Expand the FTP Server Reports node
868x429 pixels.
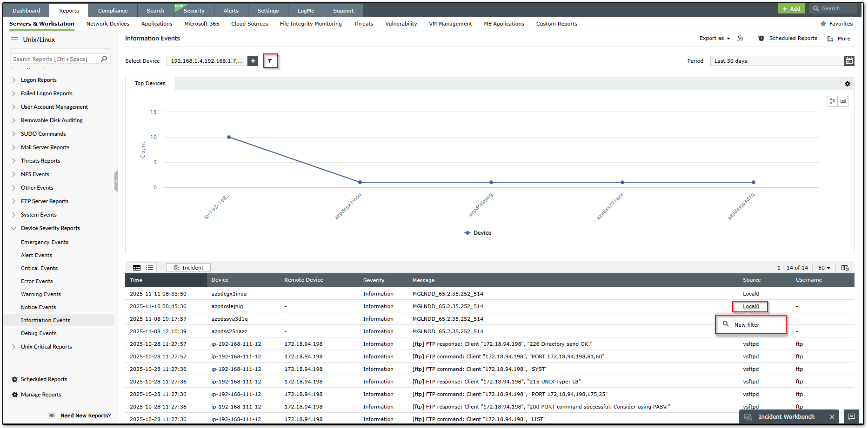13,201
